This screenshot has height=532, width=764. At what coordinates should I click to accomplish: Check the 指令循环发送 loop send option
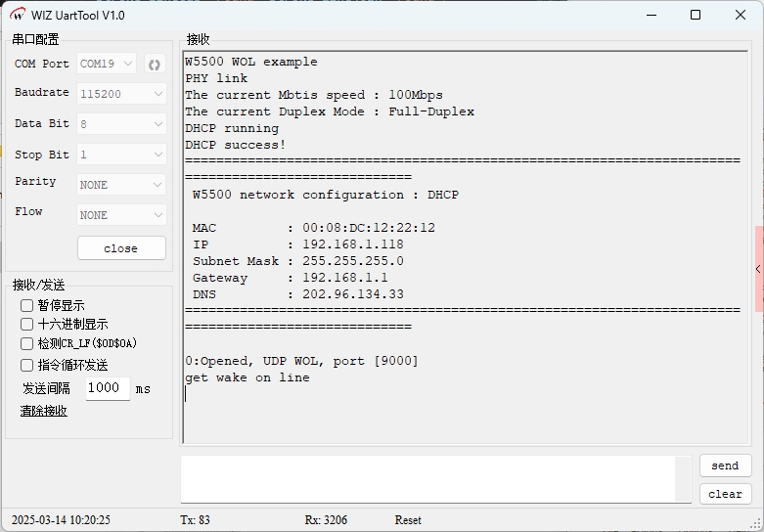pyautogui.click(x=27, y=365)
